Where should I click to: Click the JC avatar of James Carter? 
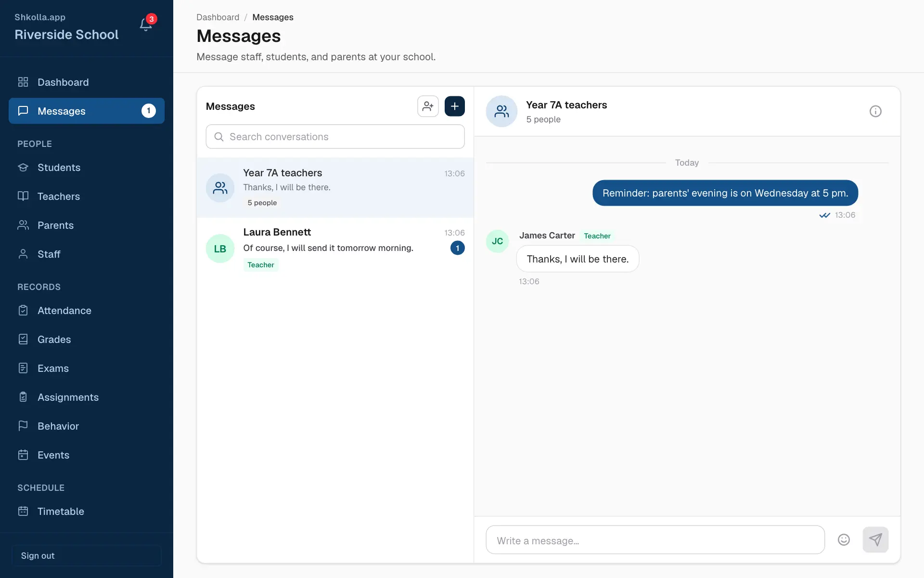point(497,241)
